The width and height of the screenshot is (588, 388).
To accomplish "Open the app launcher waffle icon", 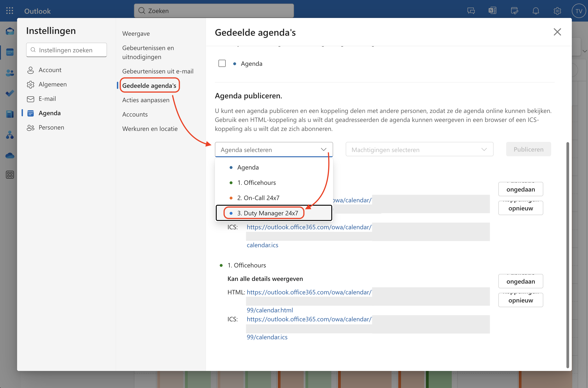I will (10, 11).
